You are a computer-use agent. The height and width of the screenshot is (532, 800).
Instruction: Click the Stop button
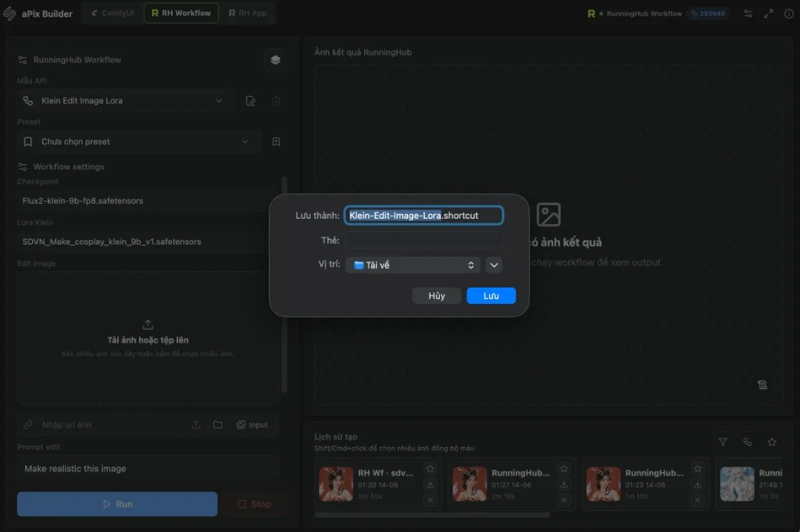coord(254,504)
